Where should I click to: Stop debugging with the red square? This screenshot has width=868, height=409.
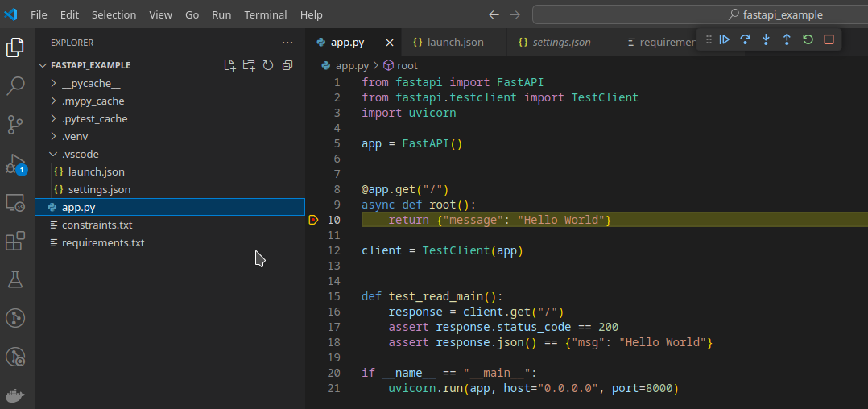point(829,39)
